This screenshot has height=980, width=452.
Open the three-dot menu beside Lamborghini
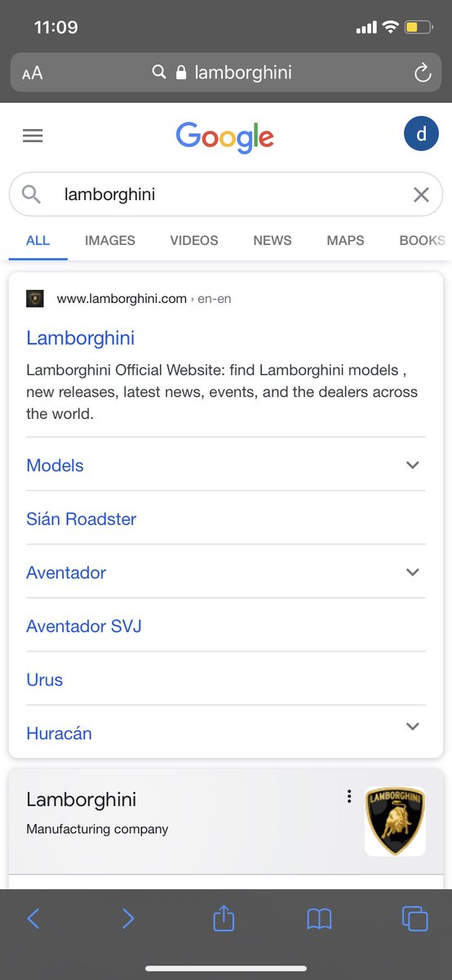(349, 796)
